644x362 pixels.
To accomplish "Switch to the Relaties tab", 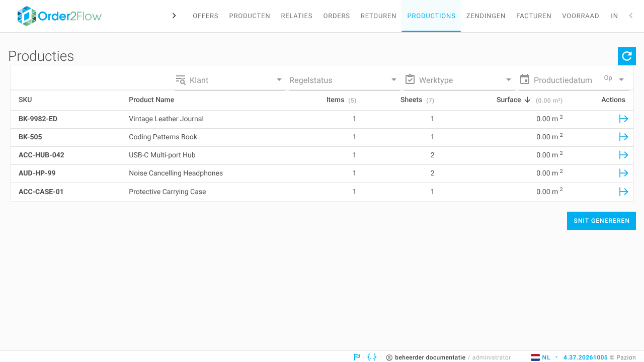I will pyautogui.click(x=297, y=16).
